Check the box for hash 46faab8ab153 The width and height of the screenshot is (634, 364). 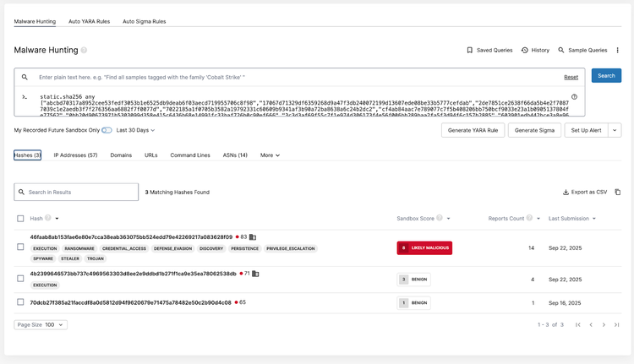21,247
